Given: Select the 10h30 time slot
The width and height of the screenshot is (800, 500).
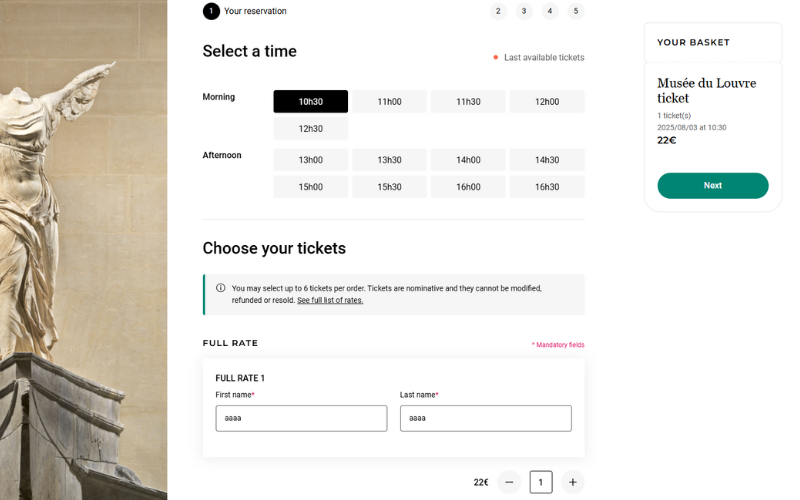Looking at the screenshot, I should click(x=311, y=101).
